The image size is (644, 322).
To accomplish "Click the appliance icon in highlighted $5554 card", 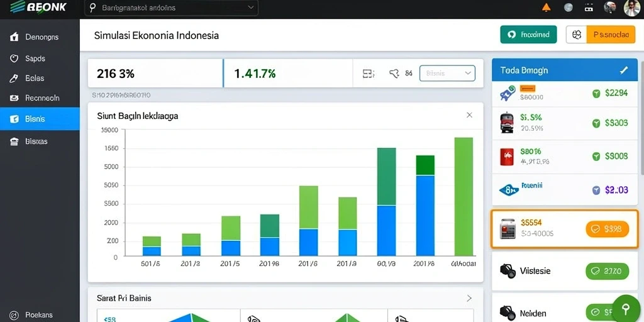I will click(x=508, y=229).
